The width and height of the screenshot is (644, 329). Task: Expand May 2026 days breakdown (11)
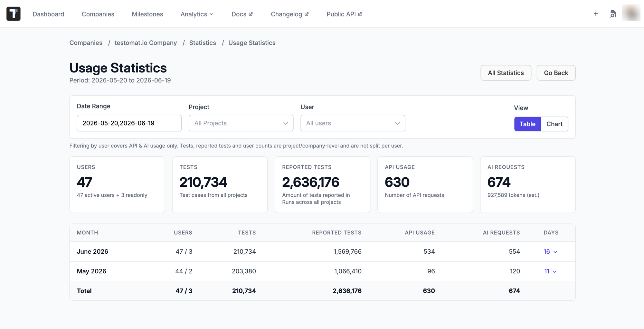pos(550,271)
